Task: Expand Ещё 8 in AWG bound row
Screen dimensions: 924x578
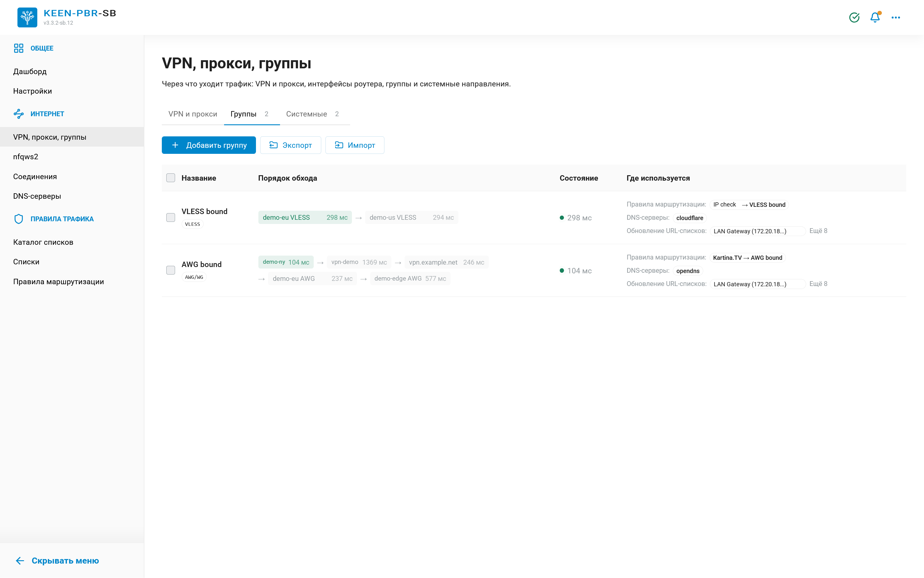Action: pos(818,284)
